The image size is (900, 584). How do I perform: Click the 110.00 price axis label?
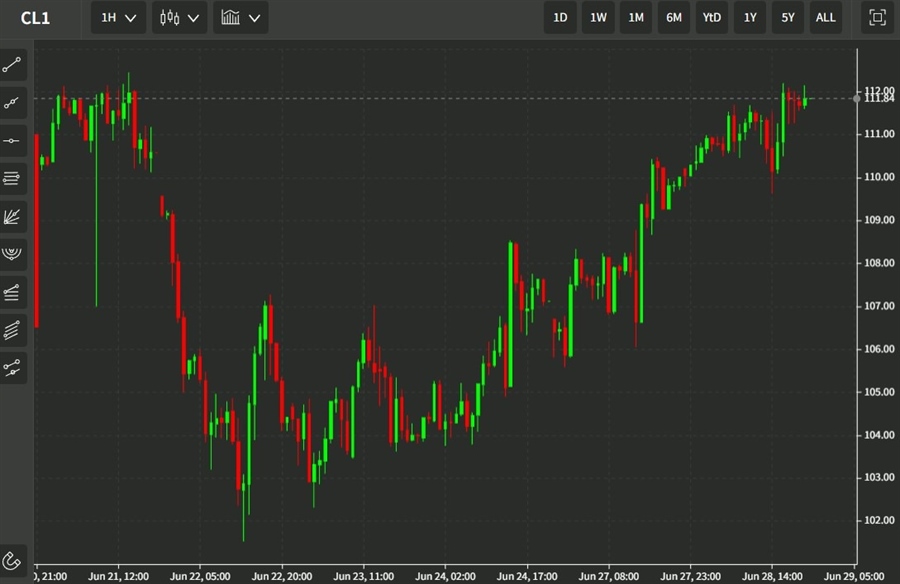coord(879,177)
